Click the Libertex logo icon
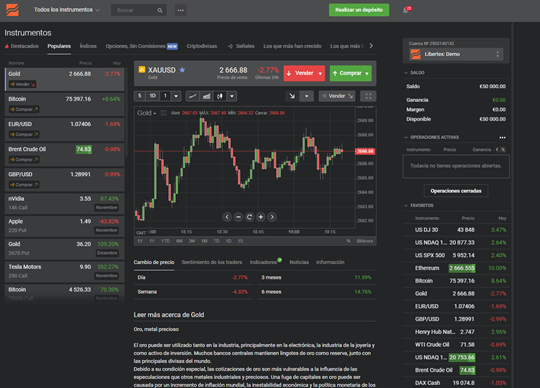 click(12, 10)
